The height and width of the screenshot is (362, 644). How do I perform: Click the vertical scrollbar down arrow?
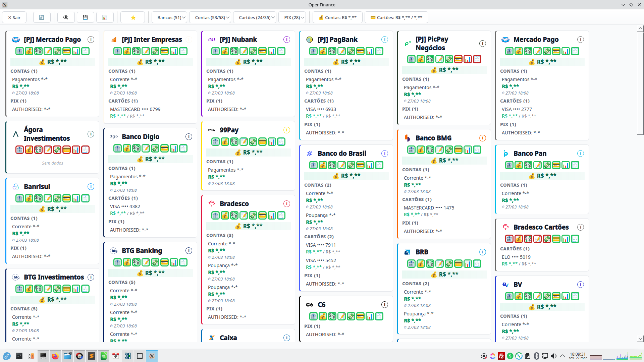[640, 339]
